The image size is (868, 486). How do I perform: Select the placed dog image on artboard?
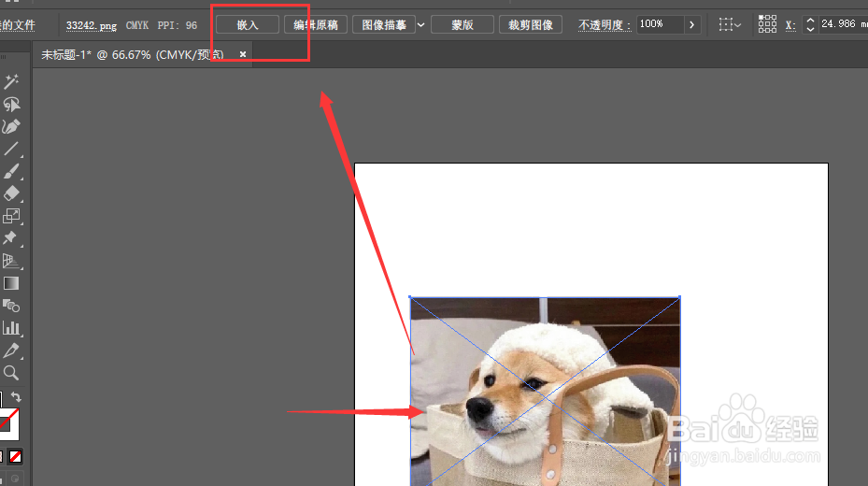point(545,391)
